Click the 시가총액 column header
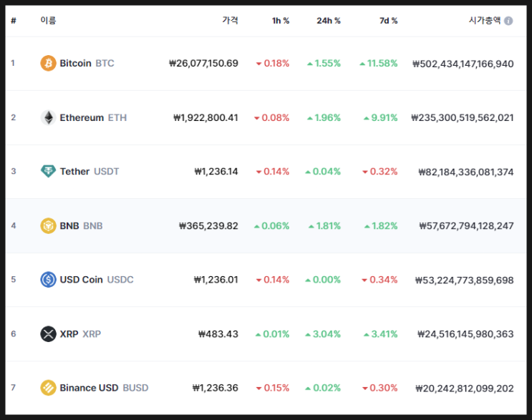Viewport: 532px width, 420px height. pyautogui.click(x=484, y=21)
